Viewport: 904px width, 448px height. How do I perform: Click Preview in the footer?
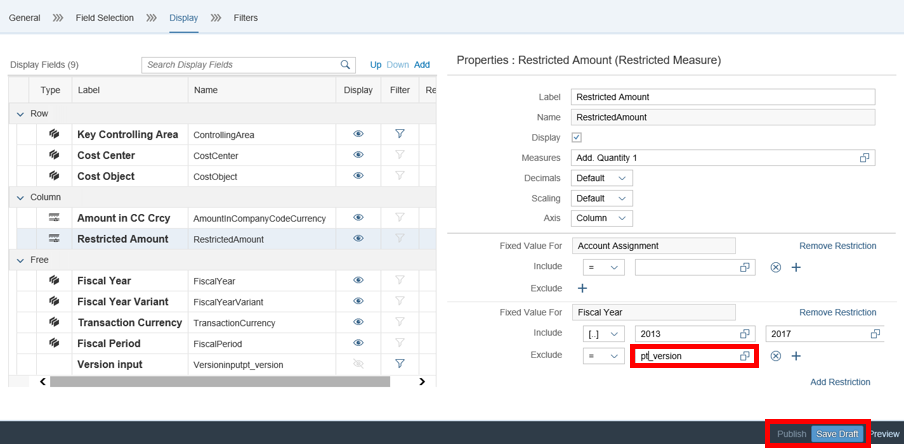coord(884,434)
